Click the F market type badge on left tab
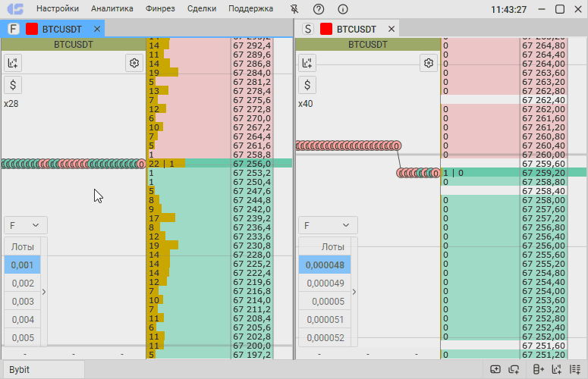Image resolution: width=588 pixels, height=379 pixels. (14, 29)
